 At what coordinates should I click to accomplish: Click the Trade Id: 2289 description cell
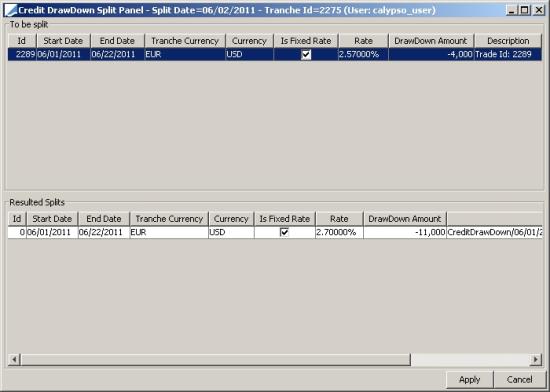508,54
